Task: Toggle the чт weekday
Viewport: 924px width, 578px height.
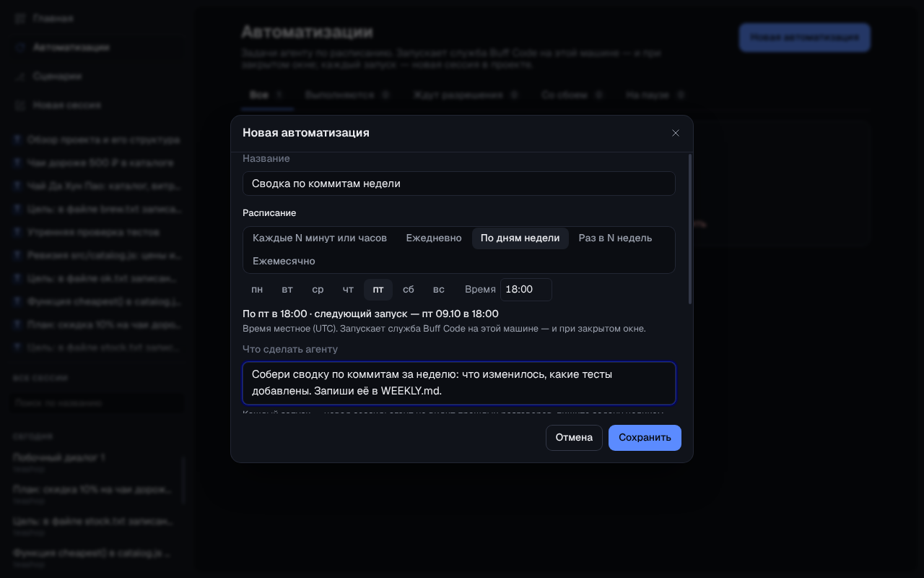Action: [x=348, y=290]
